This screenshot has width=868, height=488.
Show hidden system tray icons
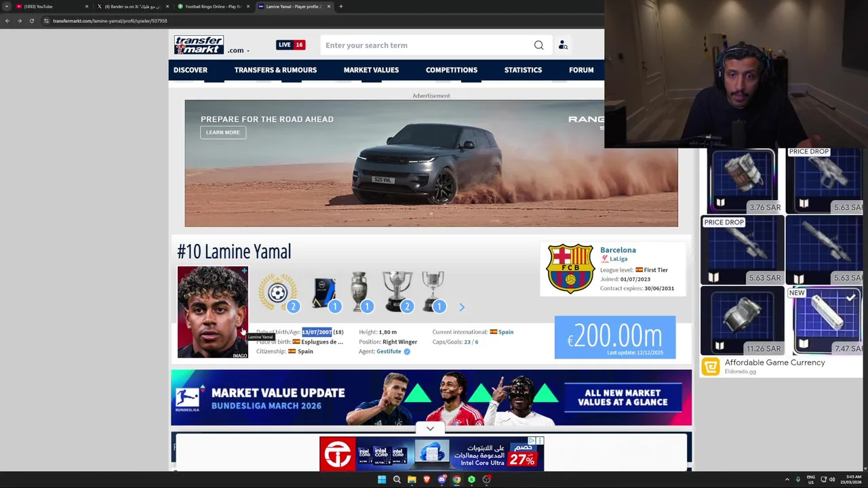point(787,479)
